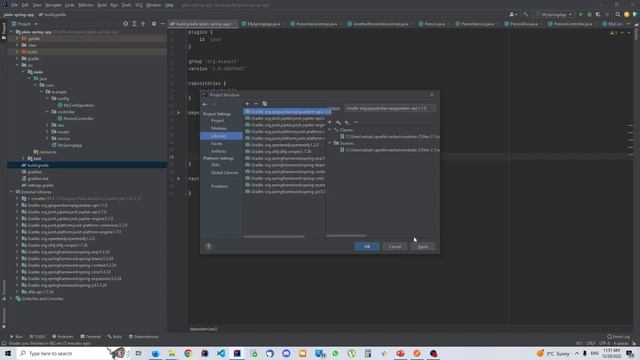Open the Build menu

point(102,5)
